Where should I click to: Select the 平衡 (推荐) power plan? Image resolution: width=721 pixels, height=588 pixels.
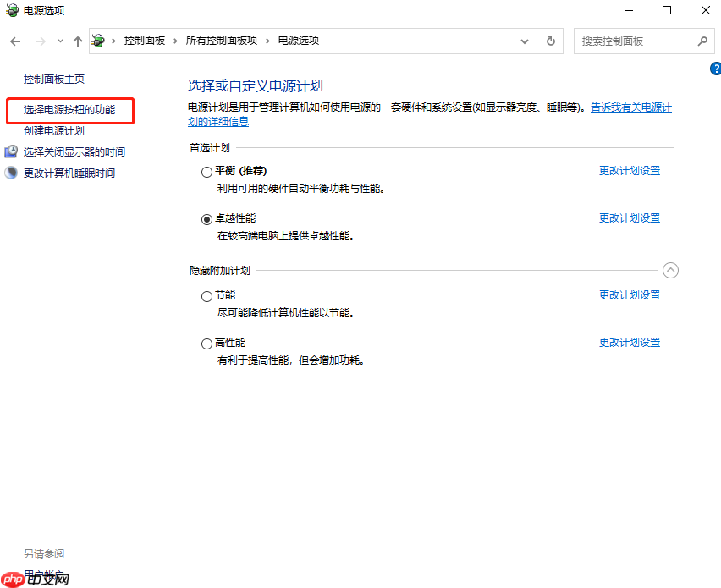click(206, 171)
